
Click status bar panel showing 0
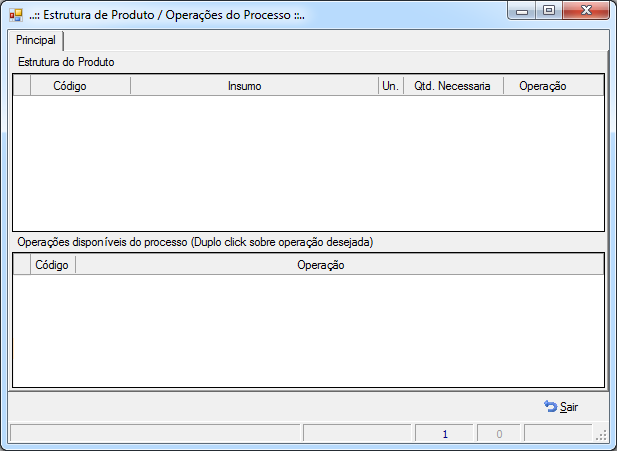point(499,434)
